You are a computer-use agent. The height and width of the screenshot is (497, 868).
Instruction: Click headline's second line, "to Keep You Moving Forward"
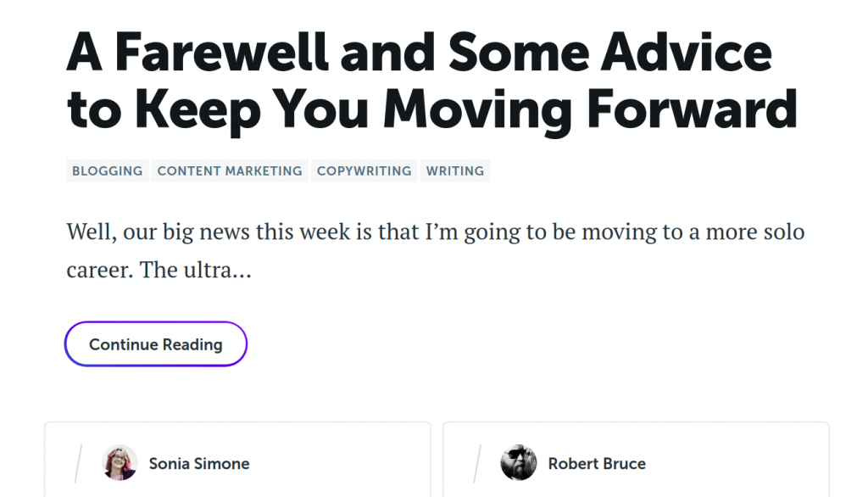tap(431, 110)
